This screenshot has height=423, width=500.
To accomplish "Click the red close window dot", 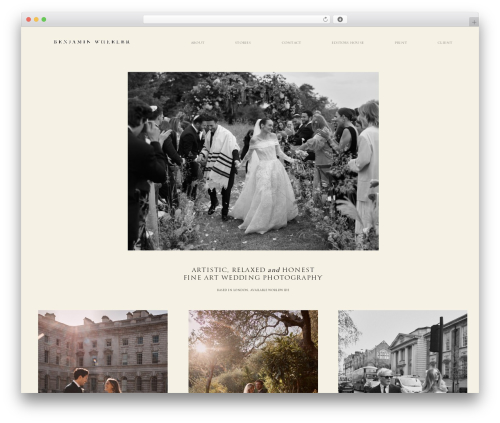I will click(x=29, y=19).
